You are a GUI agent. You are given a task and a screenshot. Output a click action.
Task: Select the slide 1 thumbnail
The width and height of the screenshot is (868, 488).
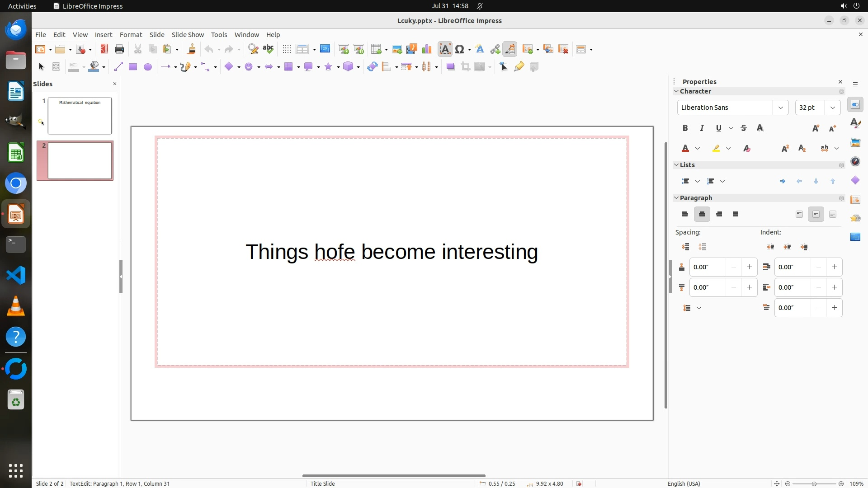pyautogui.click(x=80, y=116)
